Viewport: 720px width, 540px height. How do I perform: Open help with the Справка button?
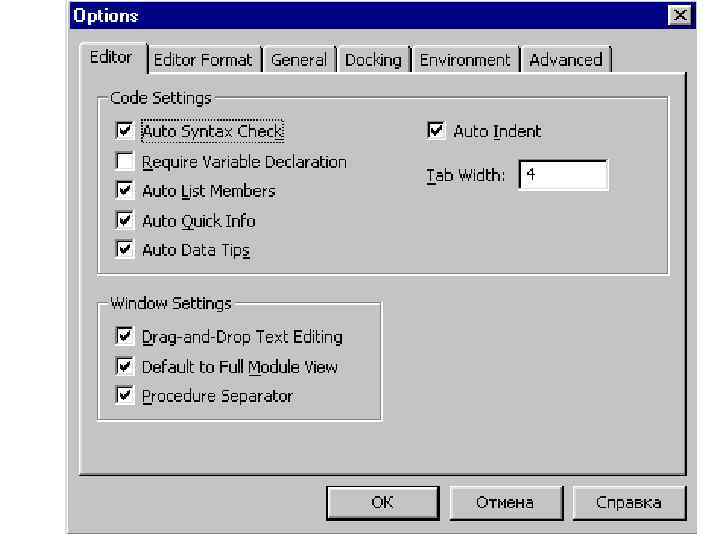(x=629, y=503)
